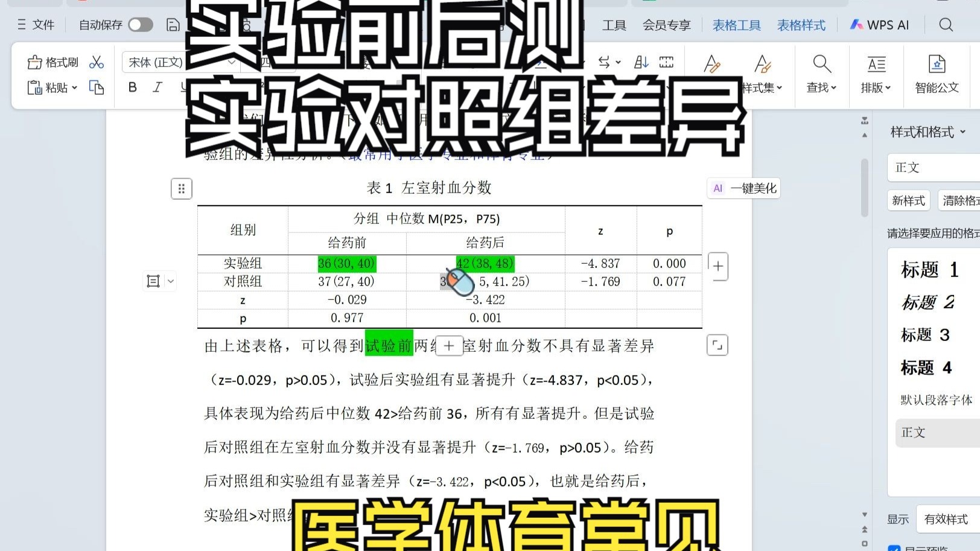Enable 显示预览 preview checkbox
Screen dimensions: 980x551
point(895,548)
